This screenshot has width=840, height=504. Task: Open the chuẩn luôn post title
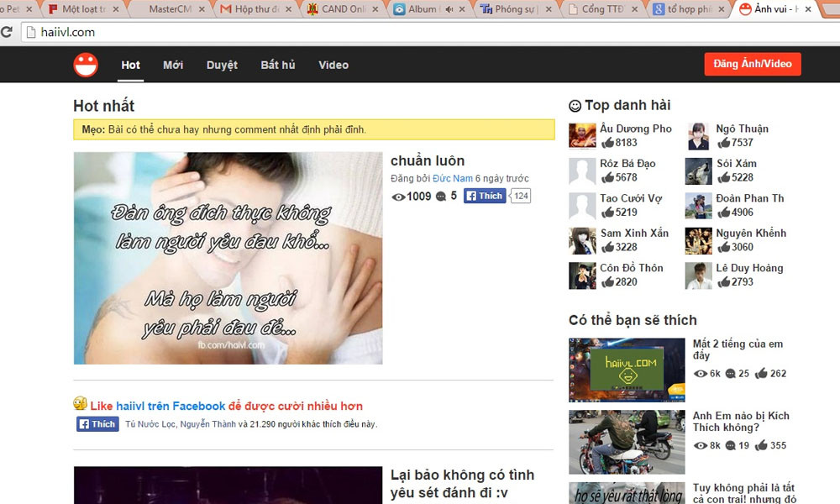click(428, 160)
